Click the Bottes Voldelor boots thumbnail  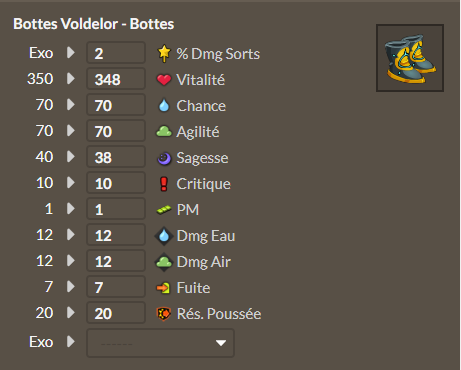[x=410, y=58]
